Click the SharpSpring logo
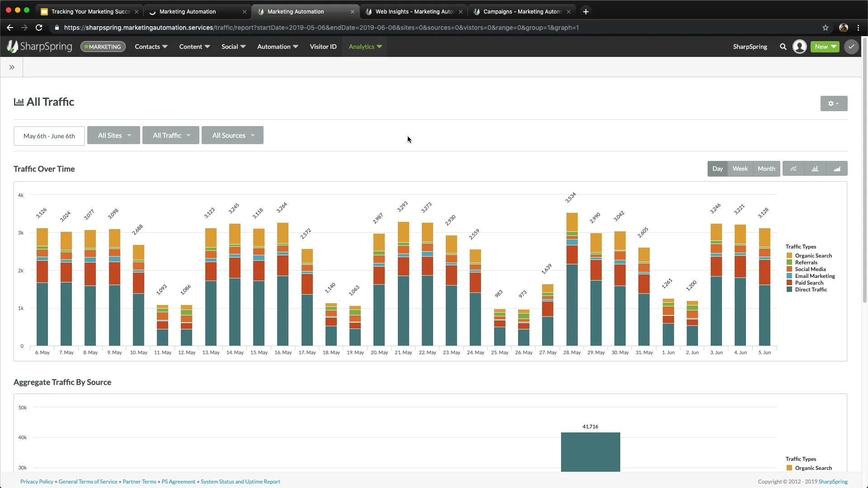 [39, 46]
